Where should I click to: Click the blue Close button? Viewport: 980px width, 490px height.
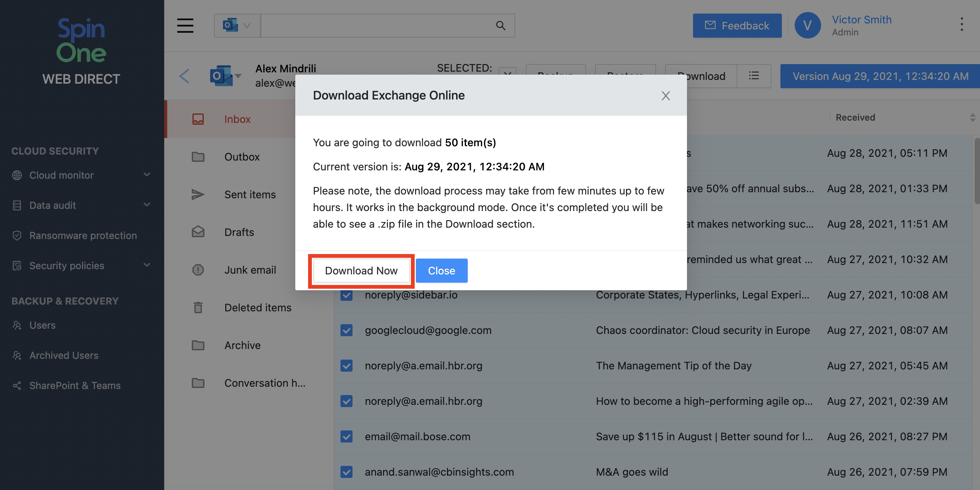pos(441,271)
